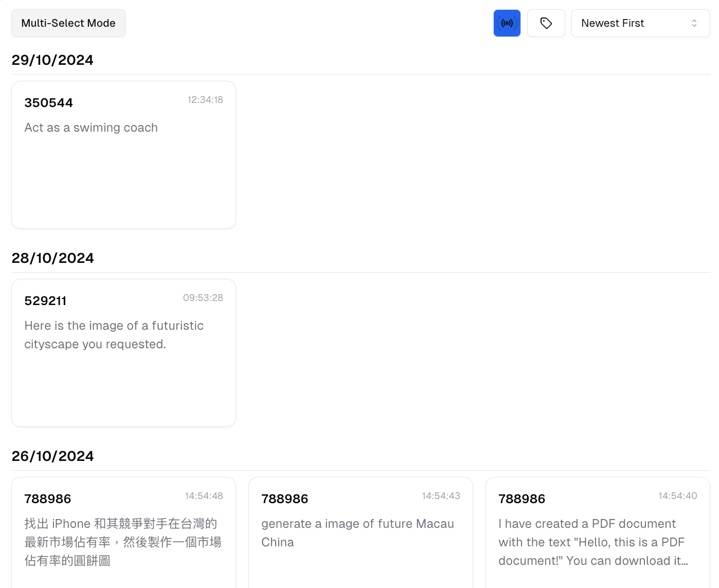Select the 26/10/2024 date heading
The width and height of the screenshot is (719, 588).
click(x=52, y=456)
